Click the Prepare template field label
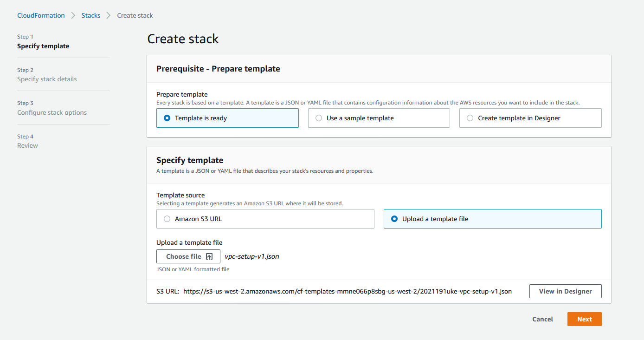 point(182,94)
